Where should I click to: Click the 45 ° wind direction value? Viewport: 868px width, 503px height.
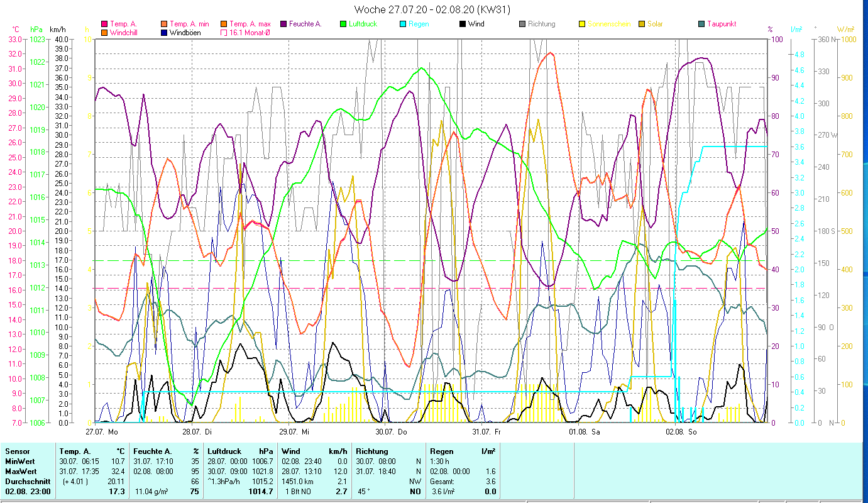(x=365, y=492)
